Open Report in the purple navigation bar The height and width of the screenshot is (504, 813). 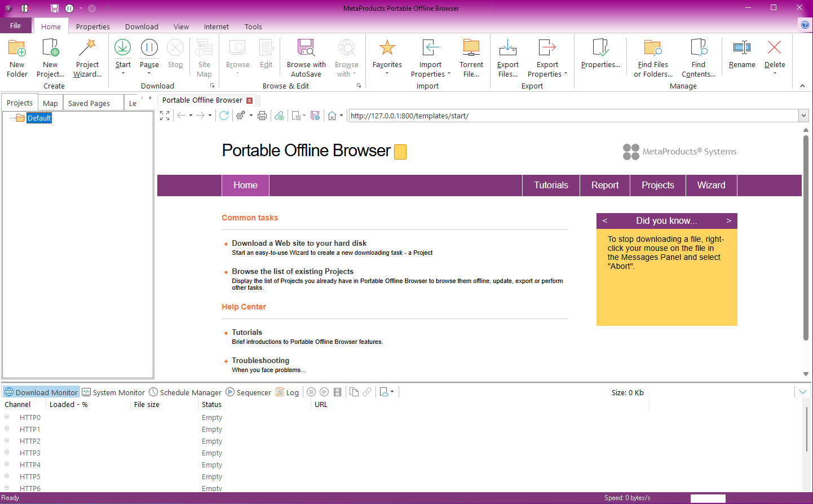[605, 185]
